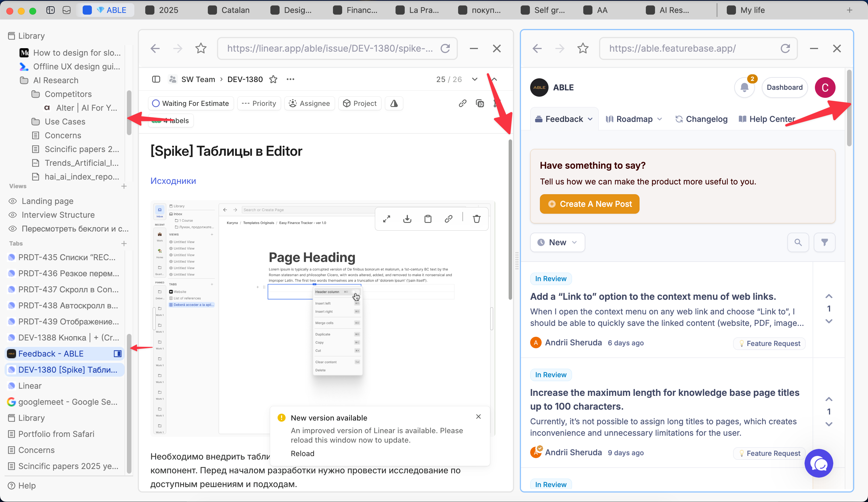Image resolution: width=868 pixels, height=502 pixels.
Task: Open the Project picker
Action: 360,103
